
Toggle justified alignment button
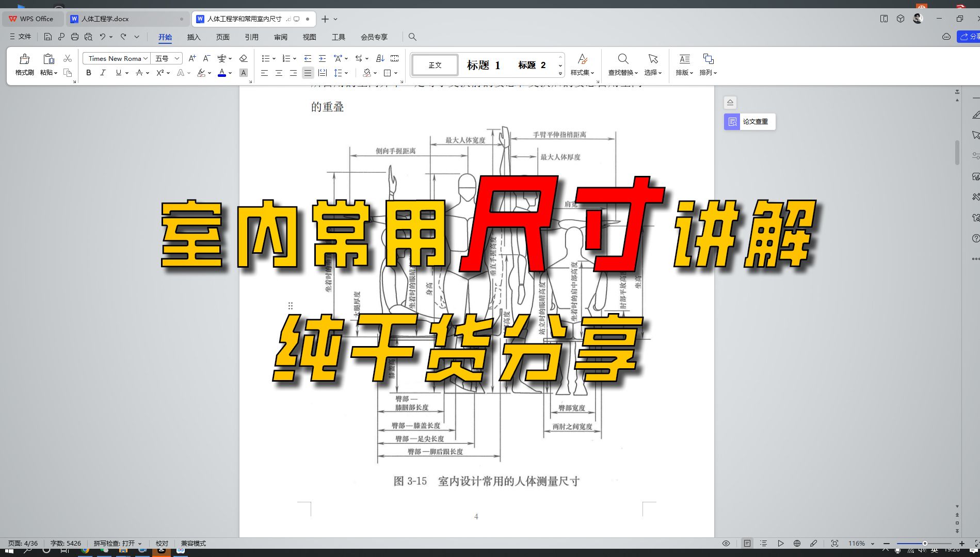(308, 73)
